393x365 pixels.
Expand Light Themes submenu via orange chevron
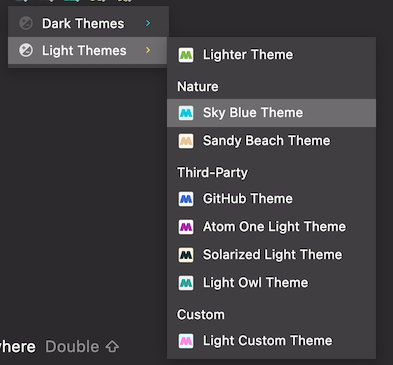(x=148, y=50)
